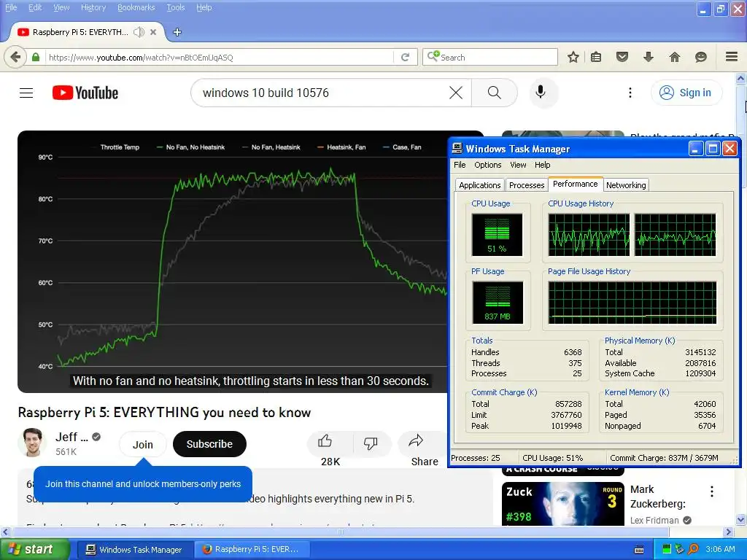This screenshot has width=747, height=560.
Task: Submit YouTube search with magnifier button
Action: coord(495,93)
